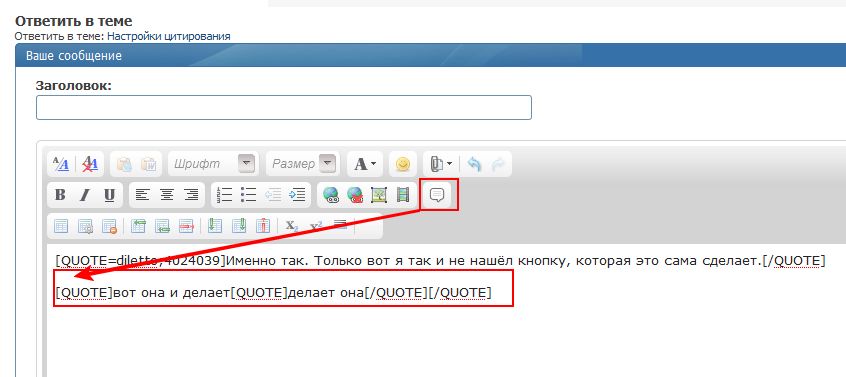This screenshot has height=377, width=846.
Task: Click the Delete Column icon
Action: pos(263,225)
